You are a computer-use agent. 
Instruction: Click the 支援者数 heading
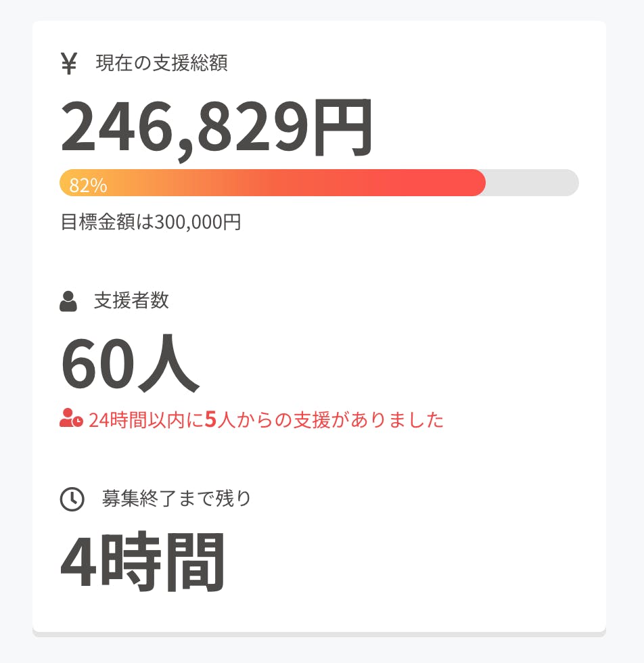tap(131, 301)
